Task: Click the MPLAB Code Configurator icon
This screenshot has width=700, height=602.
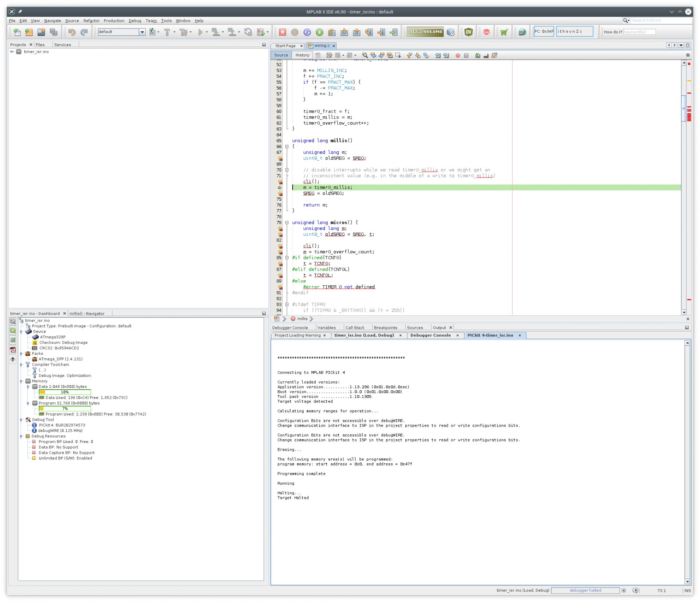Action: click(486, 32)
